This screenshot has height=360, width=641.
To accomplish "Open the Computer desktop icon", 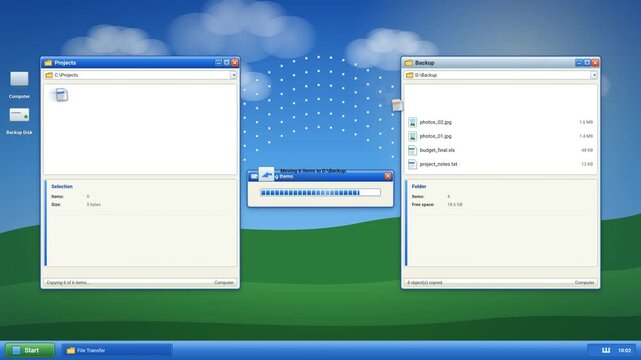I will tap(19, 79).
